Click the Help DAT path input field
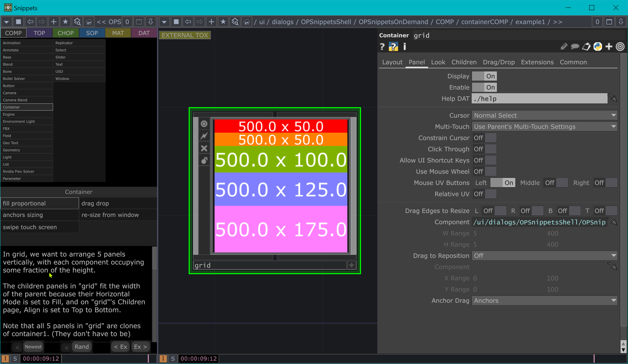The image size is (628, 364). point(539,99)
